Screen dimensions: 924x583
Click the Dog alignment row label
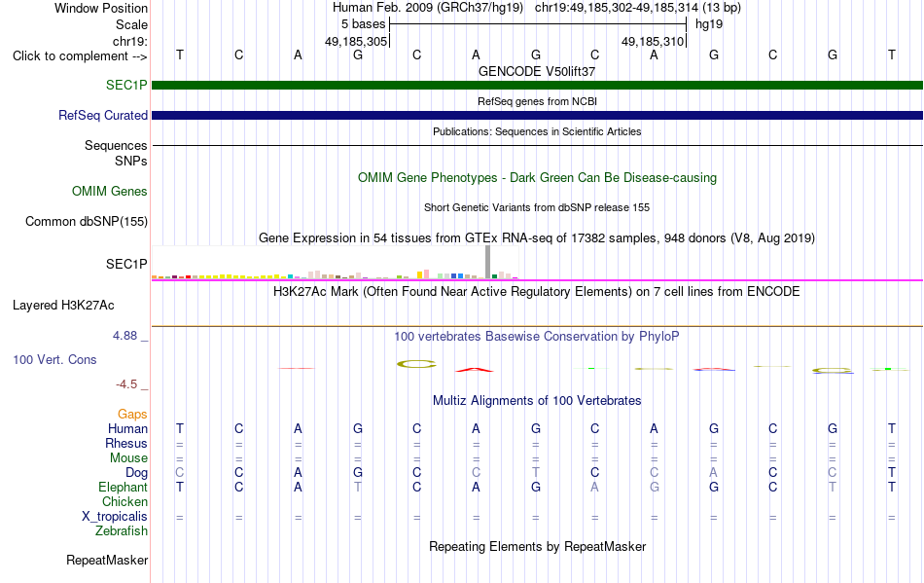point(137,473)
